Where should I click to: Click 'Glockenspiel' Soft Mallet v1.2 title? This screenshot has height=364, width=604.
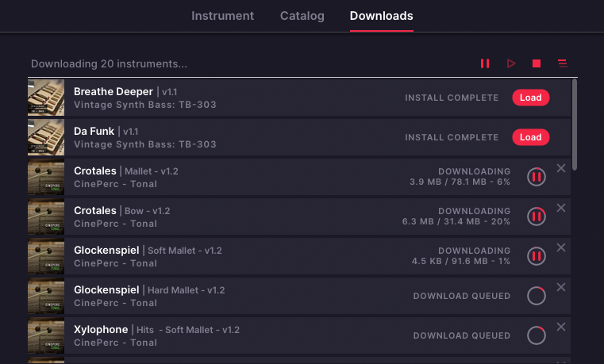[x=106, y=250]
